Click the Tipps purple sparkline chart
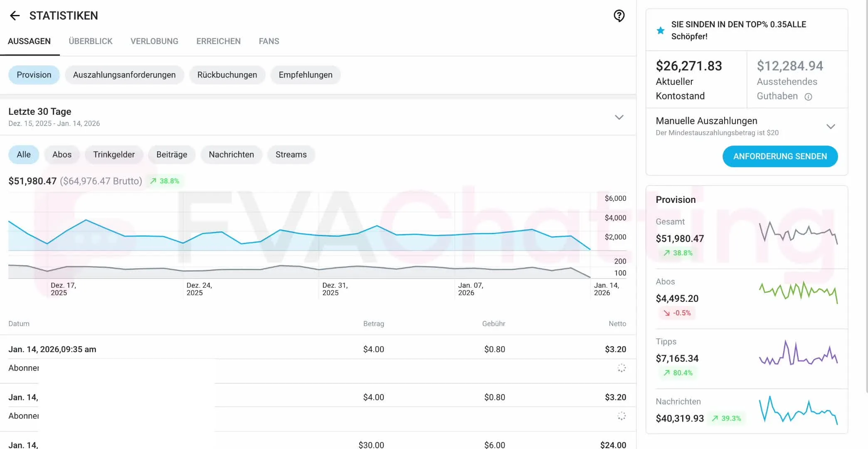Image resolution: width=868 pixels, height=449 pixels. [798, 354]
